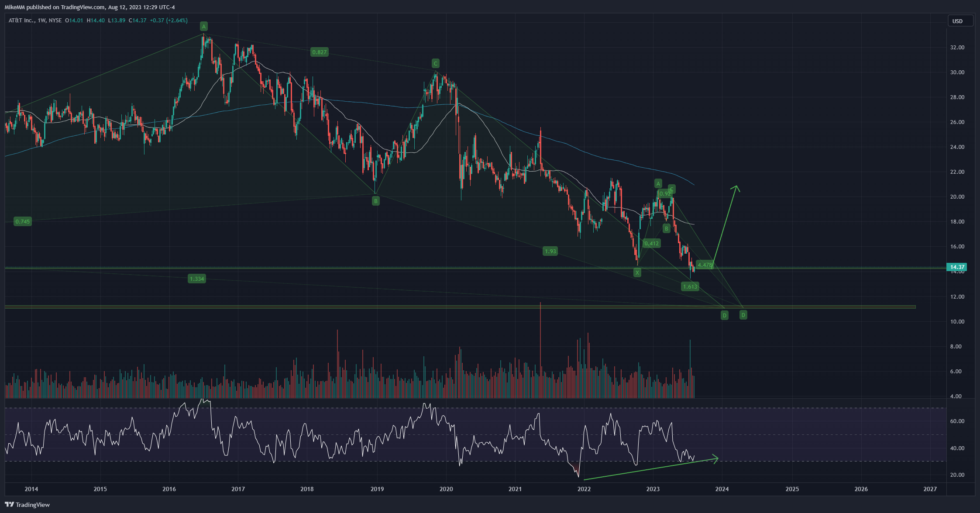
Task: Click the 14.37 current price tag
Action: coord(957,267)
